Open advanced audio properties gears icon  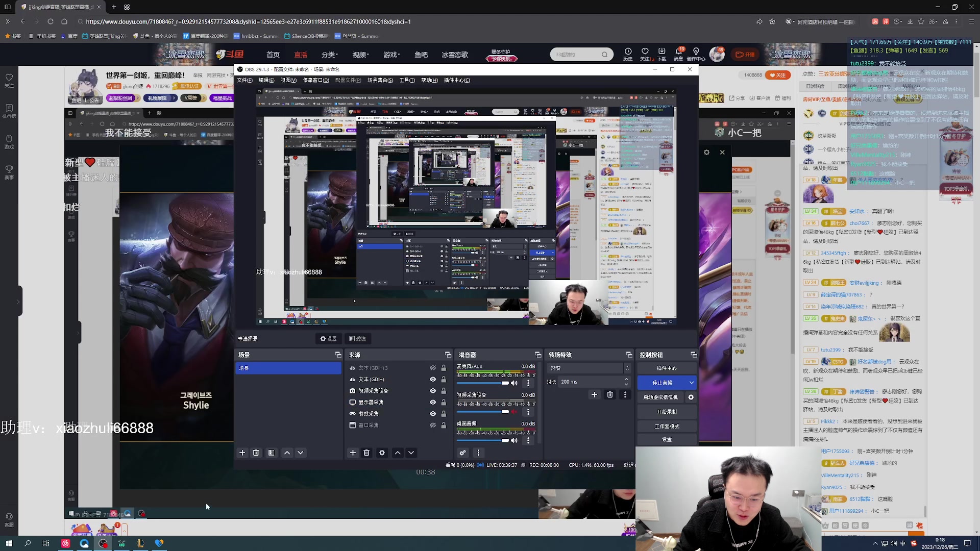tap(462, 453)
